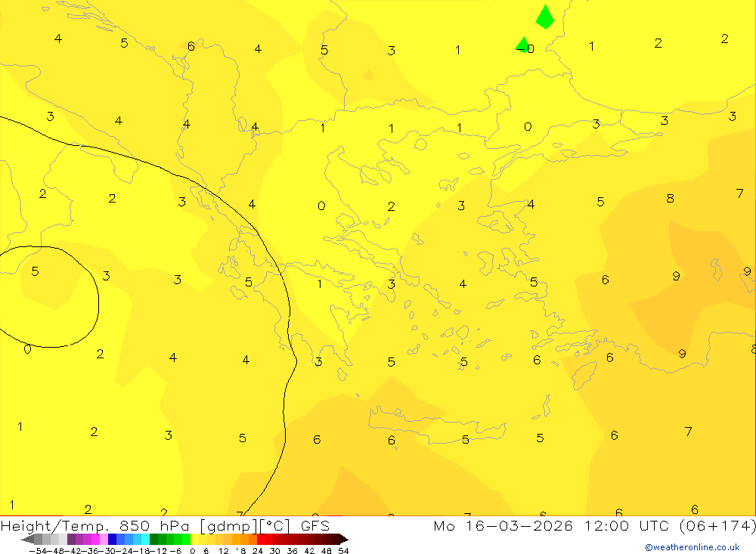Click the "-54" legend label

click(38, 551)
